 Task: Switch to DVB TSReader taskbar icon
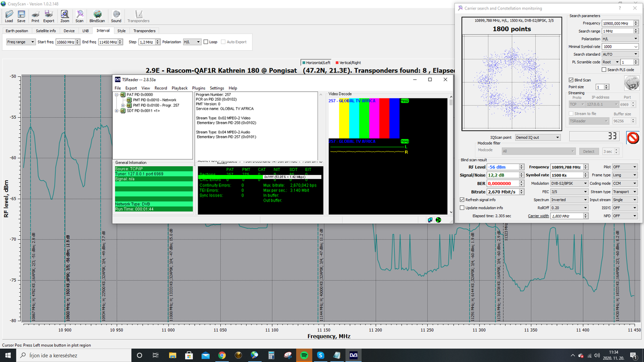(x=354, y=355)
